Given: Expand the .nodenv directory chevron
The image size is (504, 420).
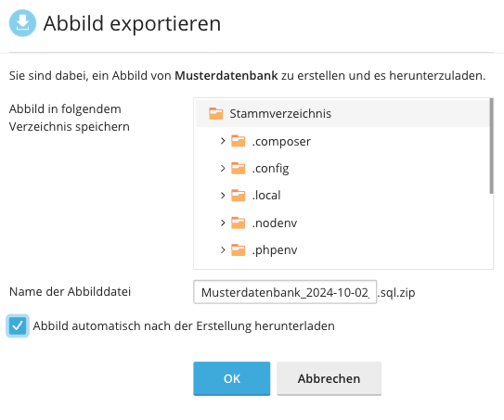Looking at the screenshot, I should [223, 223].
